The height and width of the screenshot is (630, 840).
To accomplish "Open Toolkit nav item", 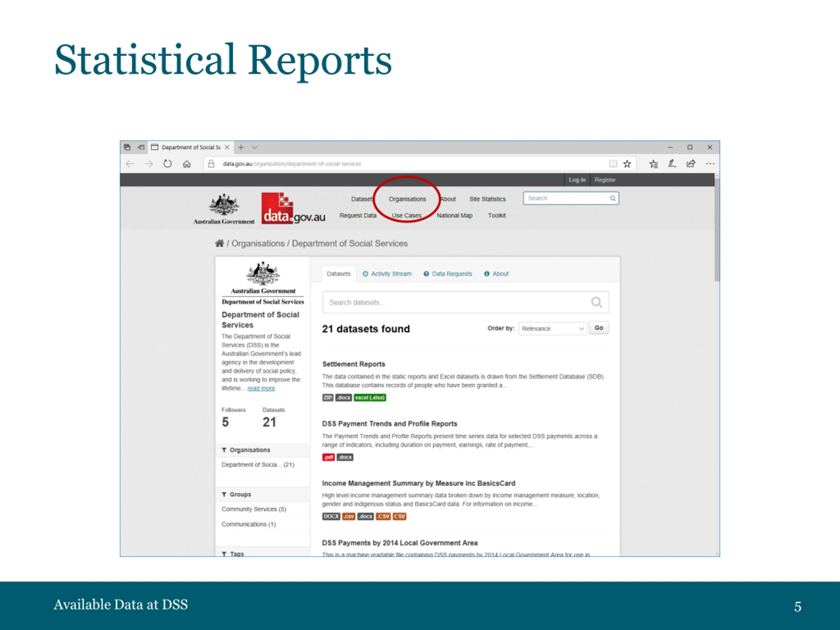I will point(497,215).
